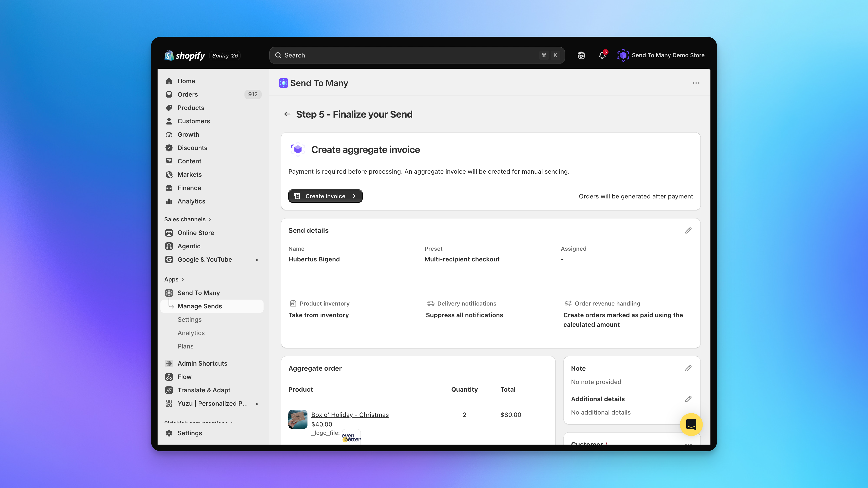Click the Markets globe icon
This screenshot has height=488, width=868.
click(169, 175)
